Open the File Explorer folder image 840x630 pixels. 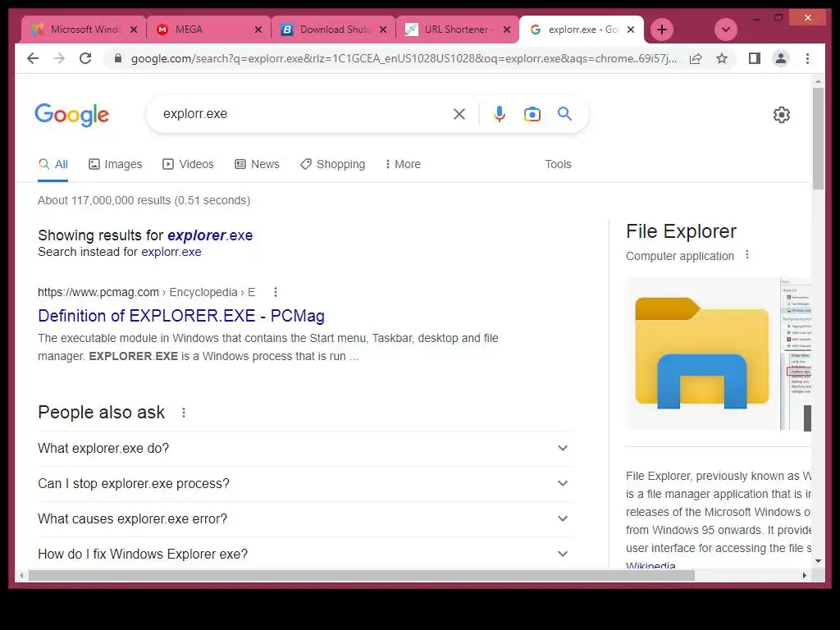coord(702,354)
